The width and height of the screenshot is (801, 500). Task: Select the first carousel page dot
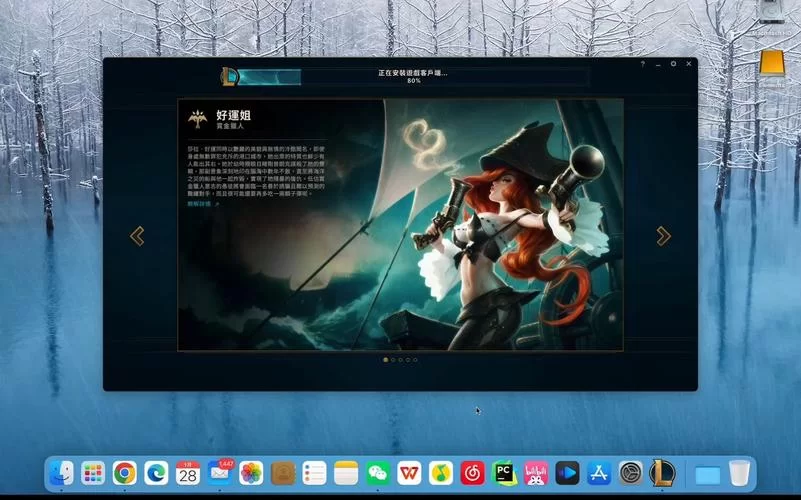pos(385,360)
